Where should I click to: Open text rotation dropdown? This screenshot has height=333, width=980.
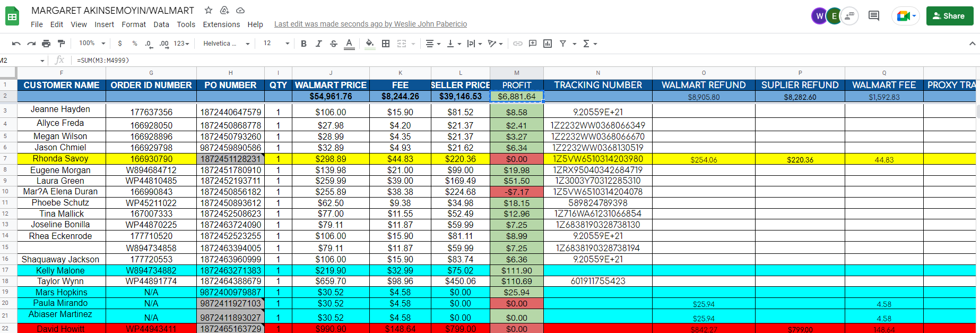(495, 44)
